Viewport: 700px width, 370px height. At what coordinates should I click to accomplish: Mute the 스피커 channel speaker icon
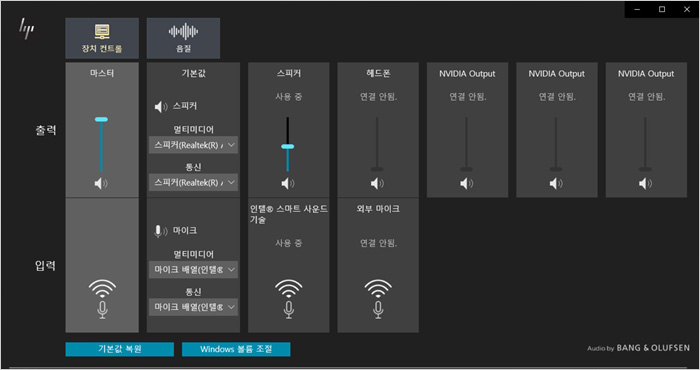click(288, 183)
